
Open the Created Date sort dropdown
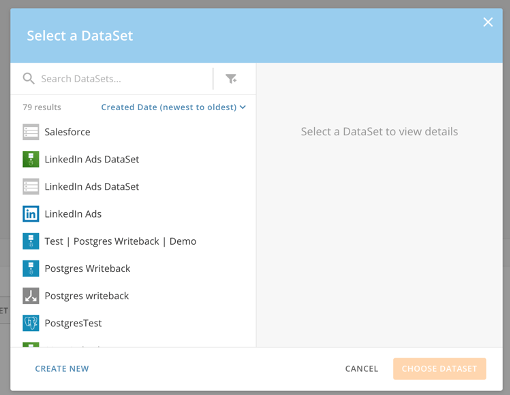coord(173,107)
